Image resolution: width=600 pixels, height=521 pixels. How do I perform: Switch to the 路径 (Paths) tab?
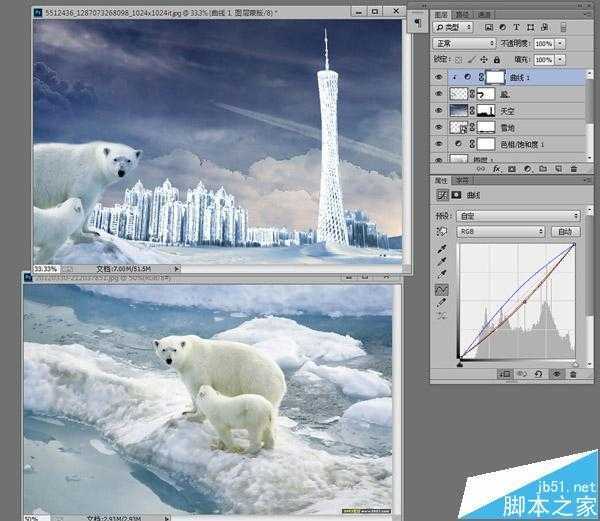click(463, 15)
